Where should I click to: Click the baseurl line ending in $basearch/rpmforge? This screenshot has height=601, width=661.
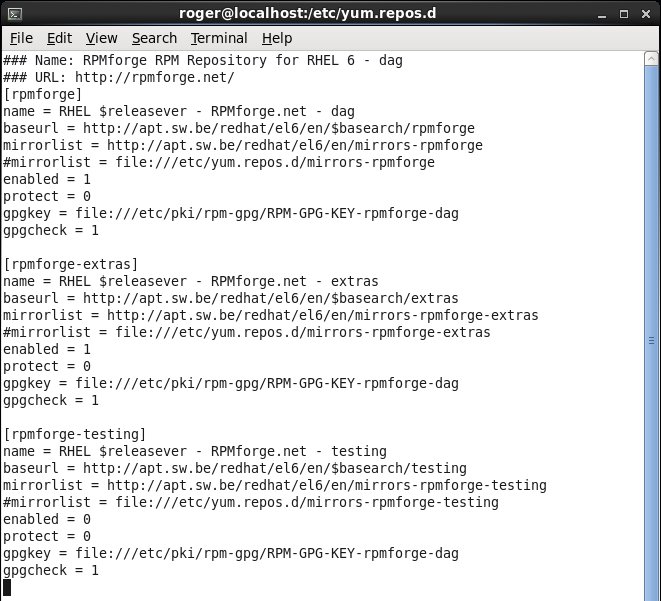(x=239, y=128)
